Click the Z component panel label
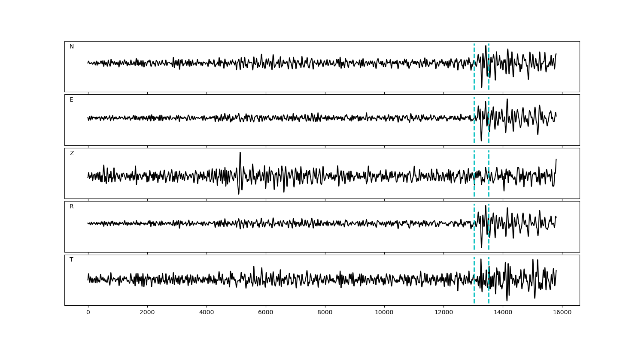The width and height of the screenshot is (644, 343). 72,153
